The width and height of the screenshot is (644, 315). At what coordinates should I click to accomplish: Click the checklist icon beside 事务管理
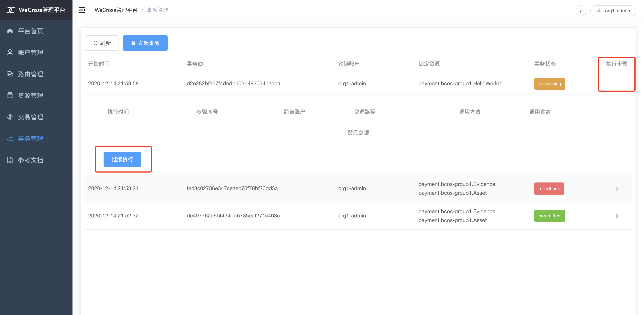tap(10, 138)
